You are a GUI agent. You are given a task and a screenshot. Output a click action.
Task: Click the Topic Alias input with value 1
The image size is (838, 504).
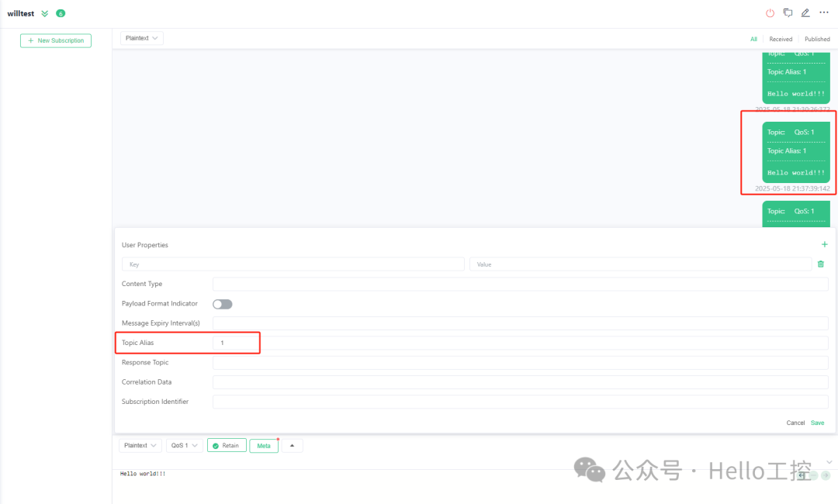[x=521, y=343]
